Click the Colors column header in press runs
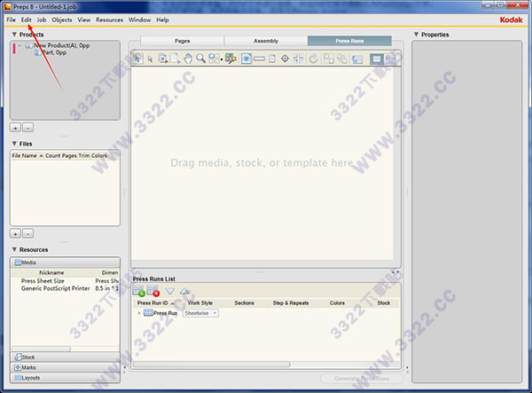The width and height of the screenshot is (532, 393). click(x=337, y=303)
